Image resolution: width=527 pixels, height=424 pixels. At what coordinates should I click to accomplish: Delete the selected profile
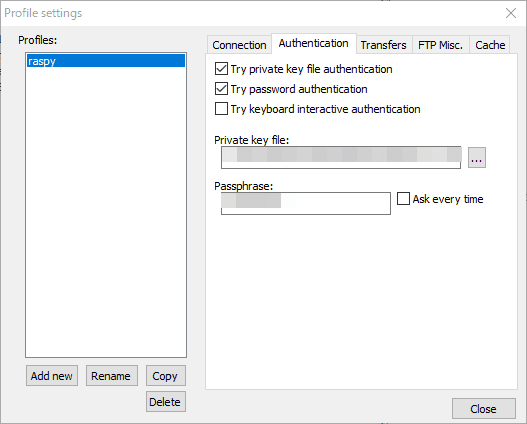coord(165,401)
